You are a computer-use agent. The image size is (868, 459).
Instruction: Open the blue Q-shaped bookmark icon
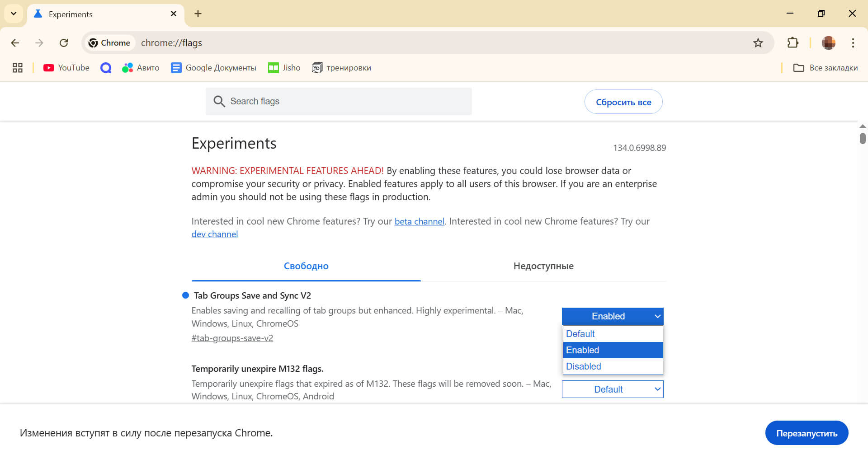tap(106, 68)
